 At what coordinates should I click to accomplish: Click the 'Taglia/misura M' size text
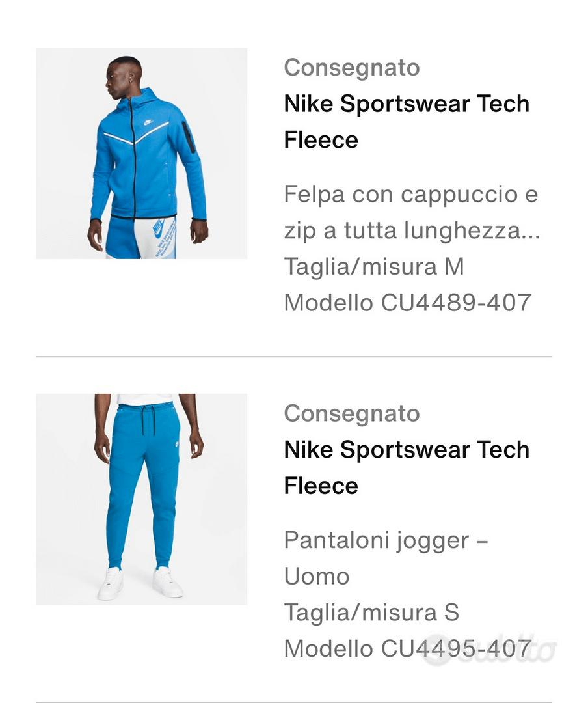[x=373, y=267]
